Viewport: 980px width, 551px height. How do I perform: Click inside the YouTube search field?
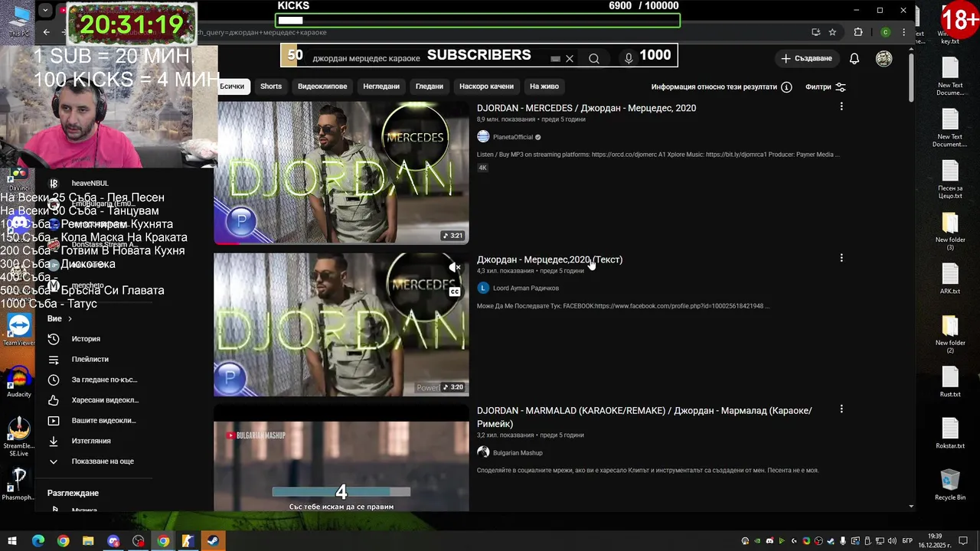tap(429, 59)
